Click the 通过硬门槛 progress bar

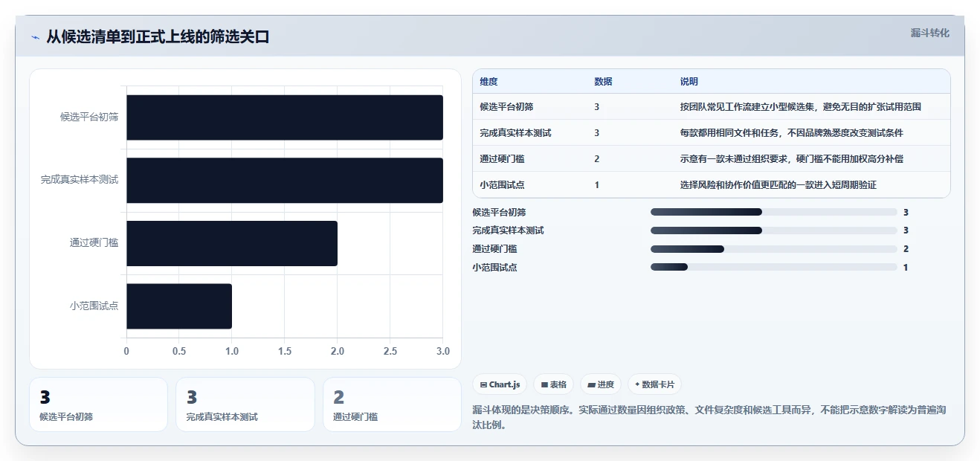774,249
